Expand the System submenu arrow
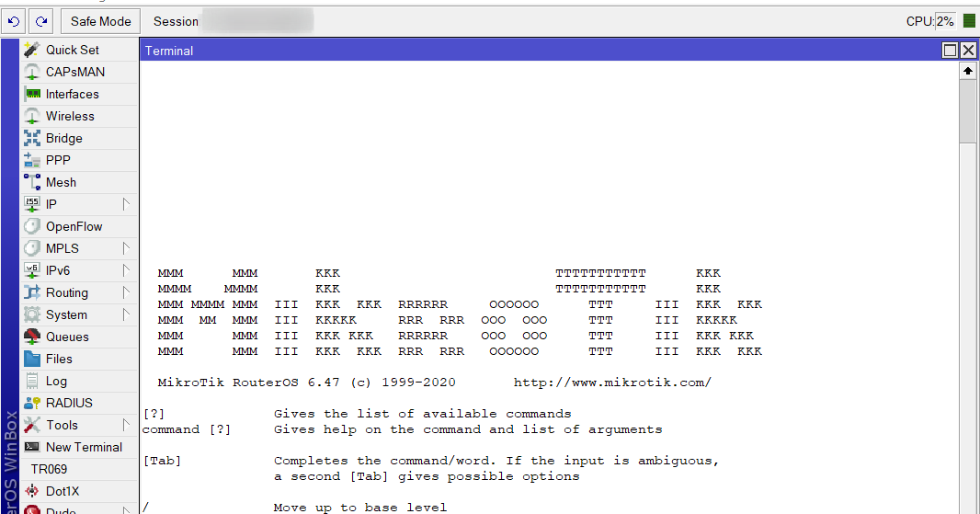980x514 pixels. 126,314
